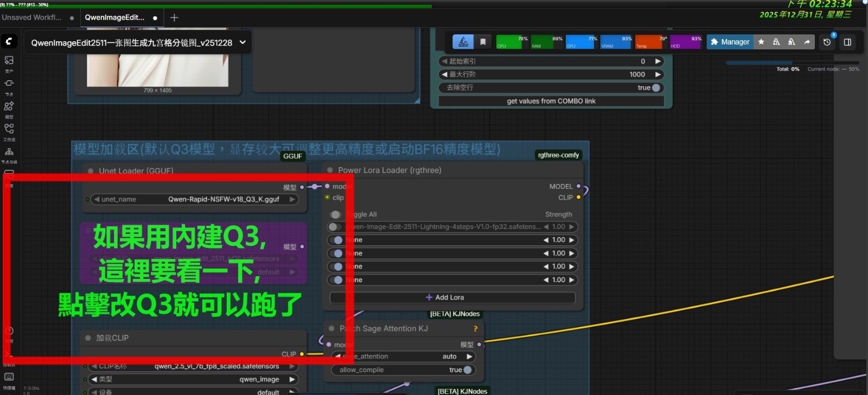Viewport: 868px width, 395px height.
Task: Open a new workflow tab with plus
Action: [174, 18]
